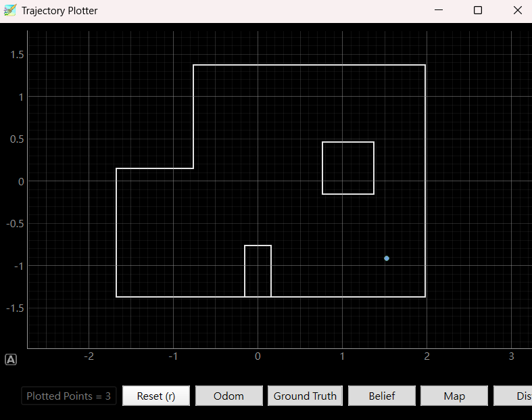Image resolution: width=532 pixels, height=420 pixels.
Task: Click the 1.5 label on the vertical axis
Action: pos(17,55)
